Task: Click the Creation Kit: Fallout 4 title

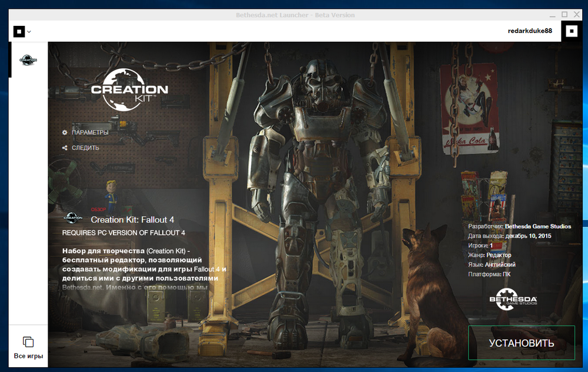Action: [x=132, y=220]
